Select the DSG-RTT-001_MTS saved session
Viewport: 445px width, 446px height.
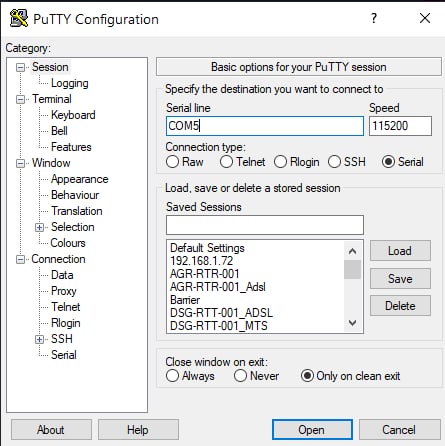(219, 326)
